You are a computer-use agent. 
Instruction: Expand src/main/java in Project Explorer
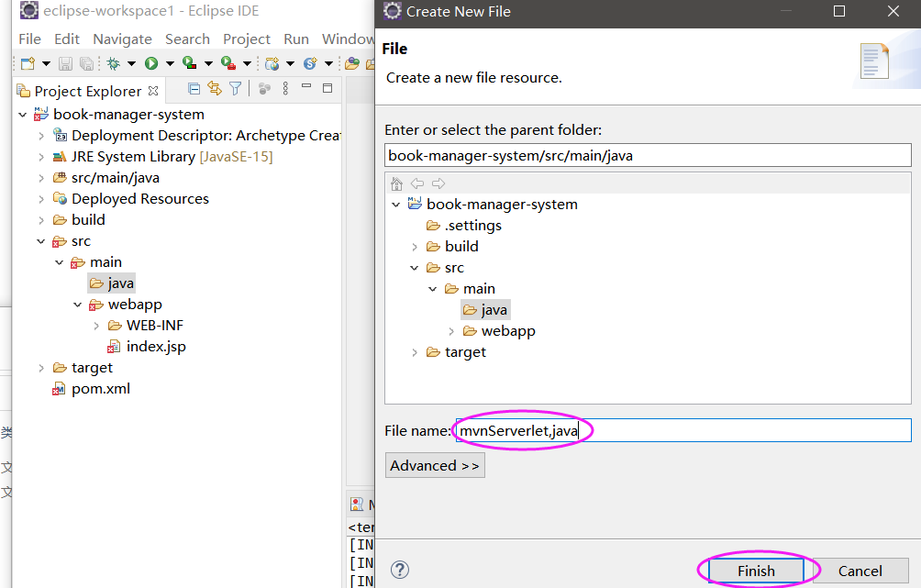tap(41, 178)
